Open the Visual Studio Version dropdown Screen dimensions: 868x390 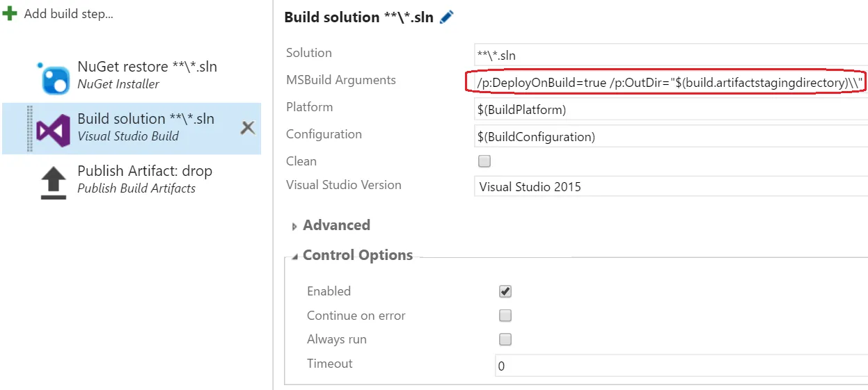coord(670,186)
